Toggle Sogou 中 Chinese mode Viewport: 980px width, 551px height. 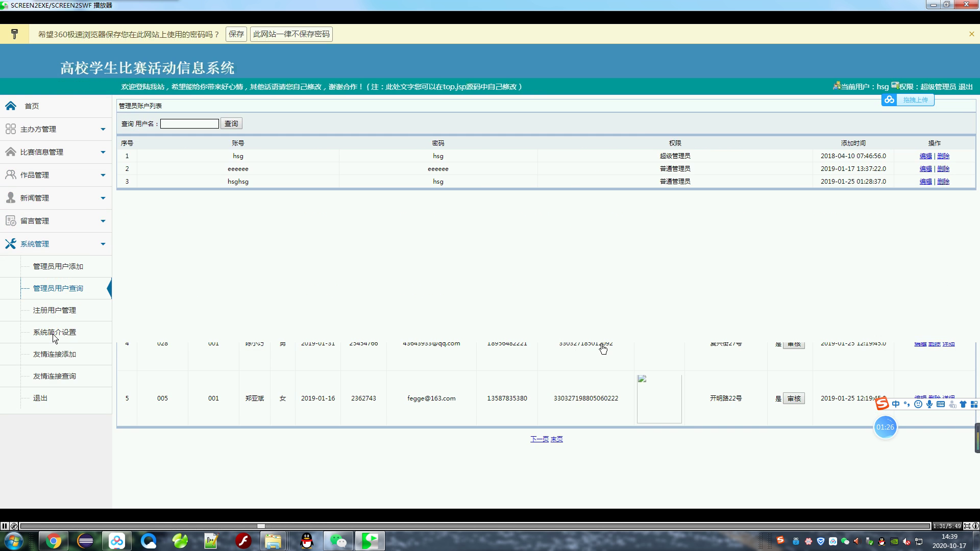tap(896, 404)
